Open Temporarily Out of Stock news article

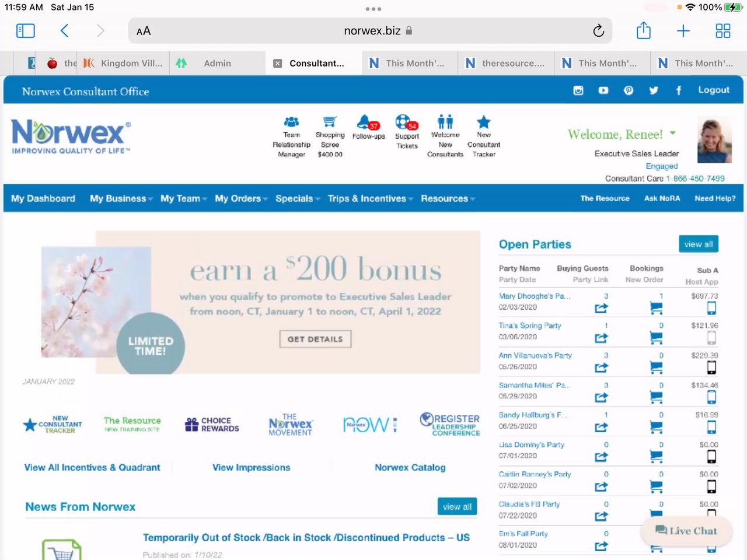tap(306, 537)
